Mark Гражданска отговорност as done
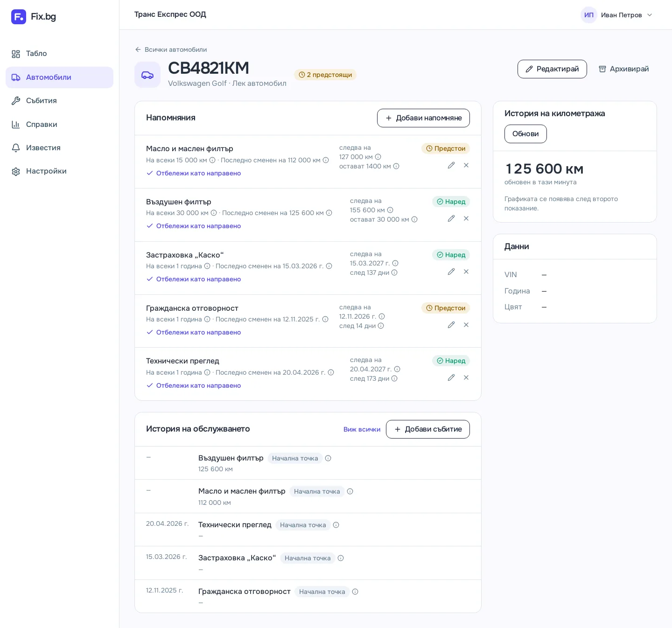This screenshot has height=628, width=672. coord(194,332)
